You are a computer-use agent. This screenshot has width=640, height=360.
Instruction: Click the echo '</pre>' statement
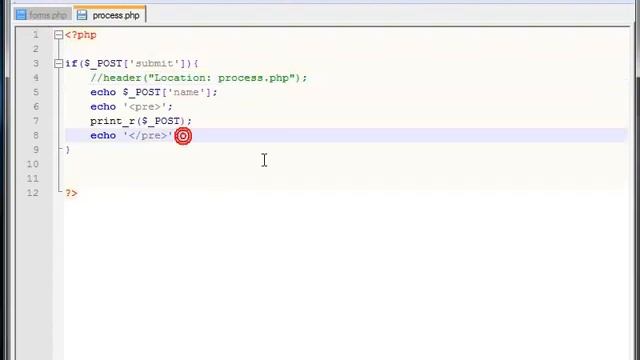pos(132,136)
